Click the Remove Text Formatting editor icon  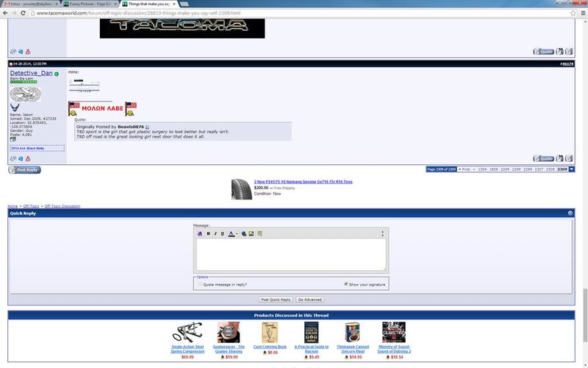point(199,233)
